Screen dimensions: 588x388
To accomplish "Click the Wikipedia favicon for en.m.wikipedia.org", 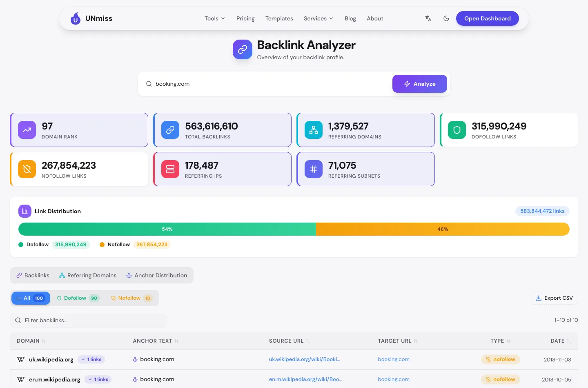I will click(x=21, y=380).
